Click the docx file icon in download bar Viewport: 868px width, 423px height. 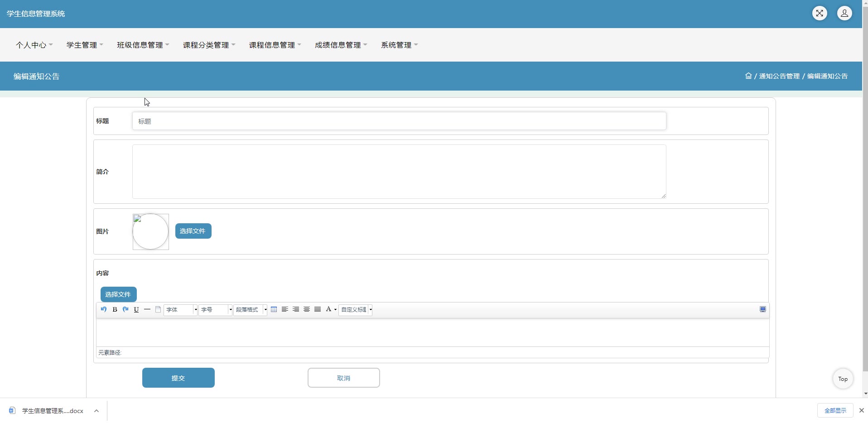point(12,410)
